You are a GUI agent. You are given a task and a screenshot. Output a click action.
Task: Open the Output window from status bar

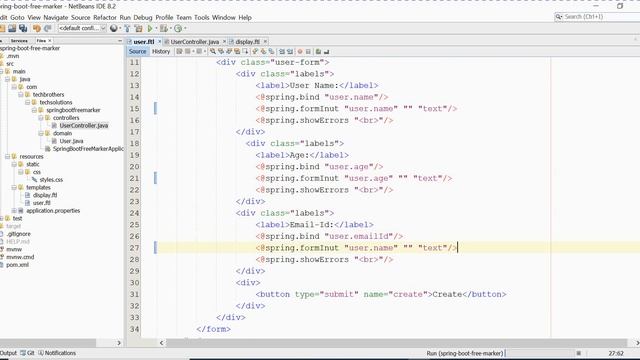[x=8, y=353]
